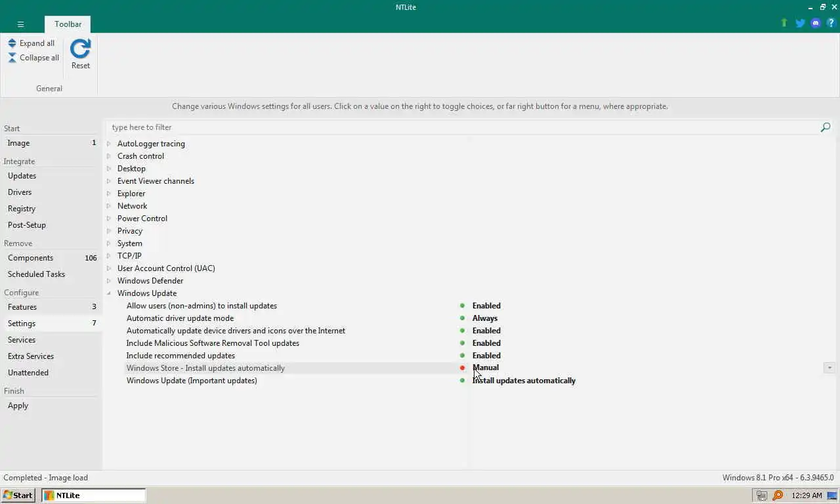The image size is (840, 504).
Task: Open the hamburger menu icon
Action: click(20, 24)
